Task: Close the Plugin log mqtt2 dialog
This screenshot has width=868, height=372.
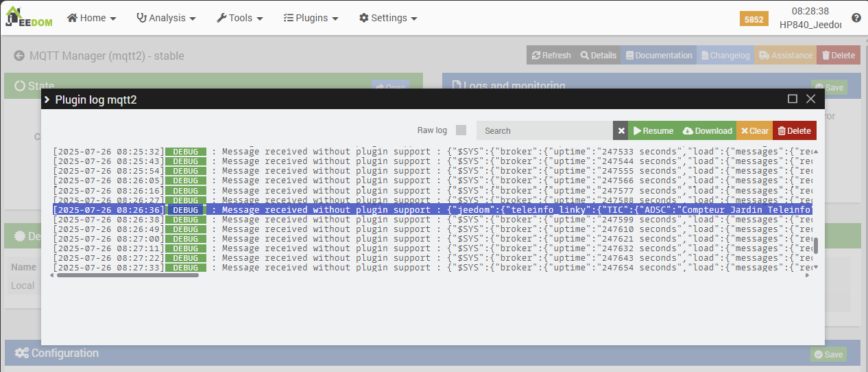Action: tap(810, 99)
